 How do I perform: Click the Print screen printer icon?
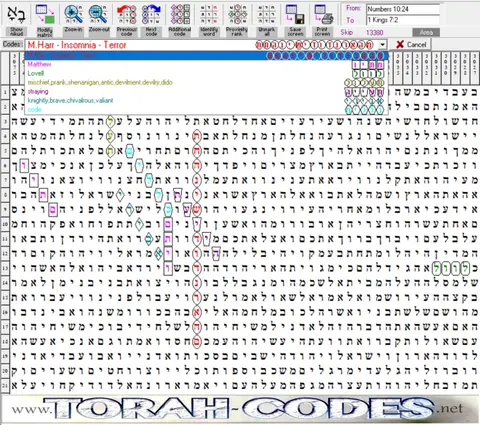tap(323, 14)
